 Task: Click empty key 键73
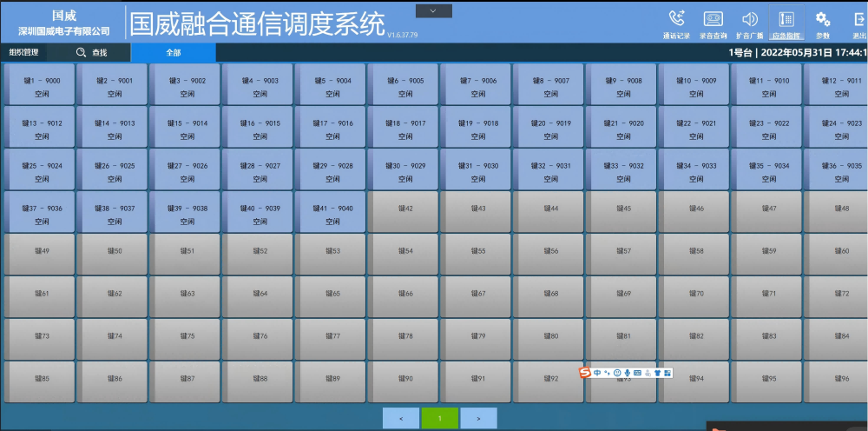(39, 340)
